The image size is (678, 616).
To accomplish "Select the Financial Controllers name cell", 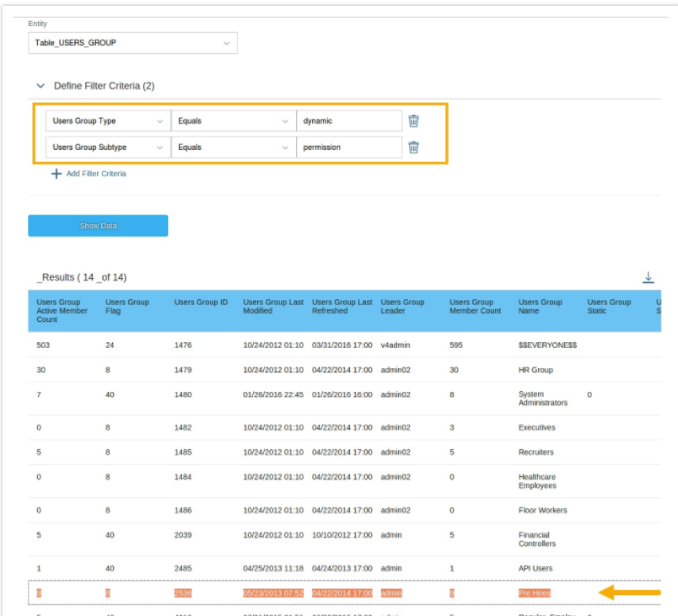I will (x=536, y=539).
